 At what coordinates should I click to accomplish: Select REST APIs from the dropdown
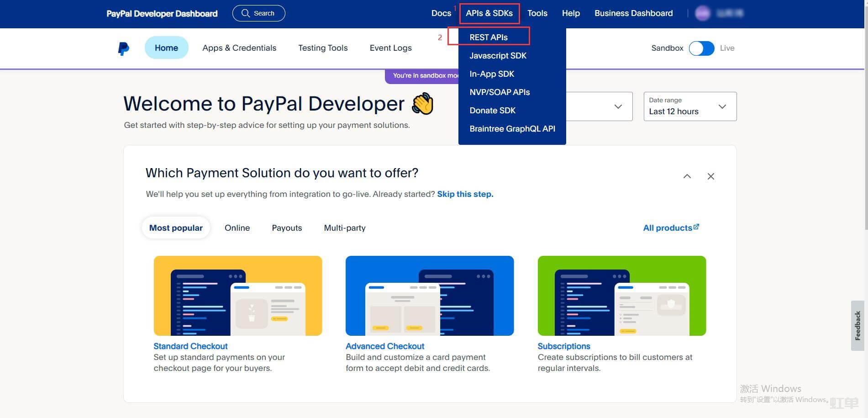click(489, 37)
